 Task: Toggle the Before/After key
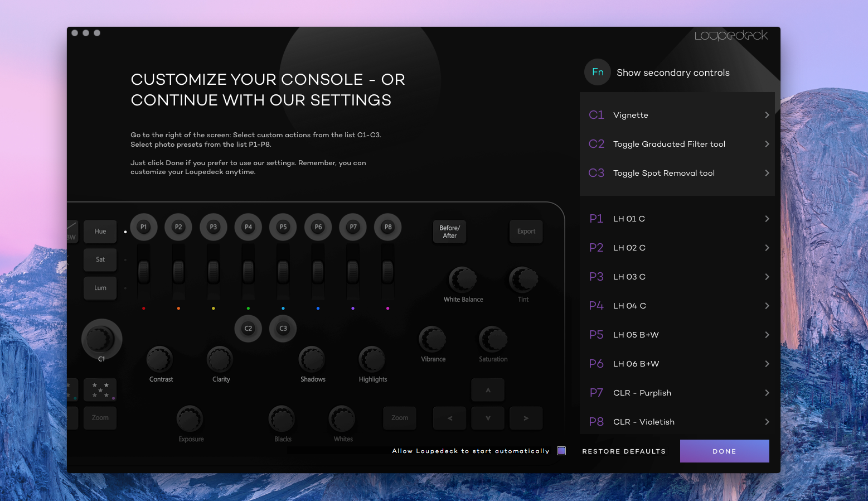pyautogui.click(x=450, y=232)
